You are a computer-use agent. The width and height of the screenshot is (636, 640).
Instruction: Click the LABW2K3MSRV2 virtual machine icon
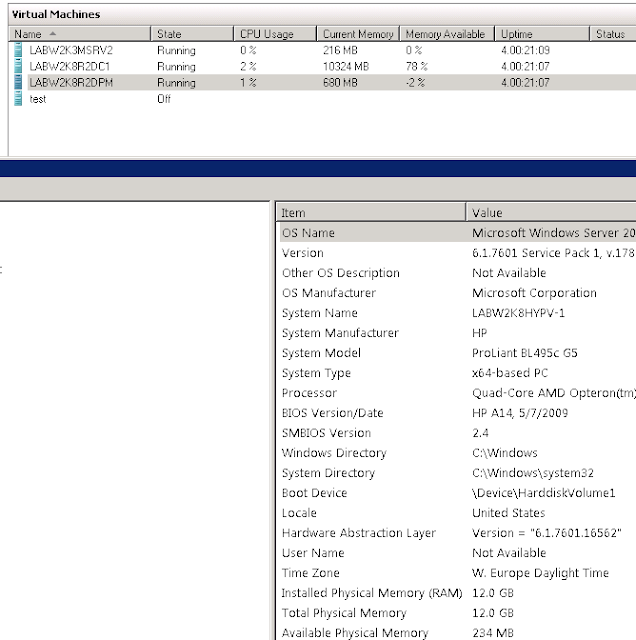tap(18, 50)
